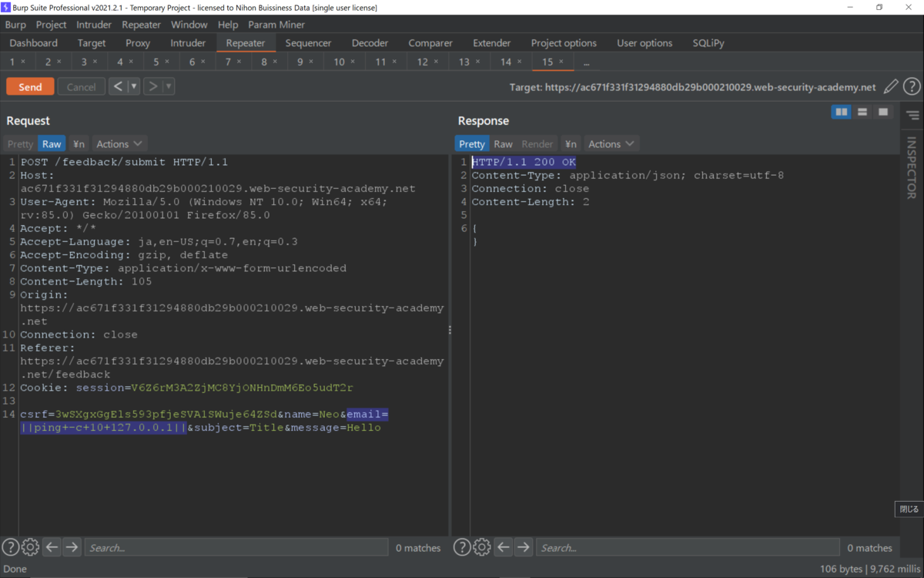Switch Response view to Render
This screenshot has width=924, height=578.
[x=537, y=144]
